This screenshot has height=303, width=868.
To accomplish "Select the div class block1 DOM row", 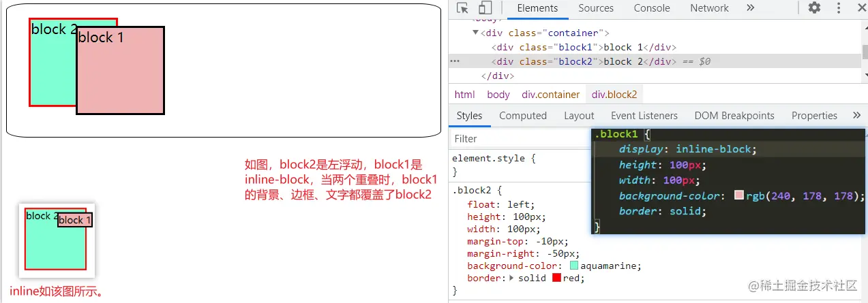I will 584,47.
